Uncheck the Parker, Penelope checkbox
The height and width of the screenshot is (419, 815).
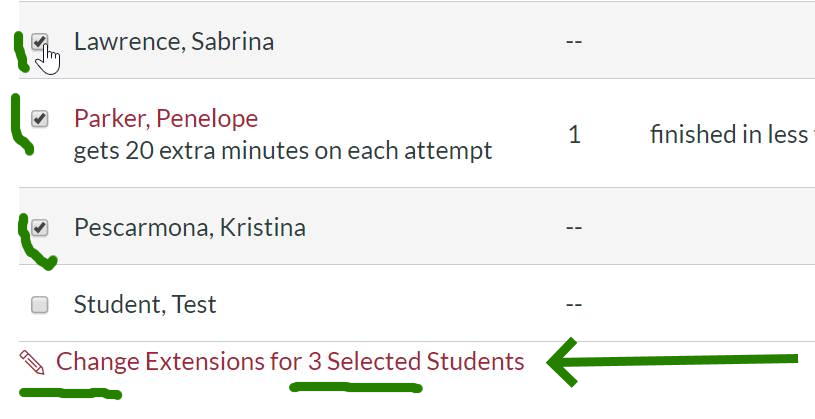click(40, 119)
